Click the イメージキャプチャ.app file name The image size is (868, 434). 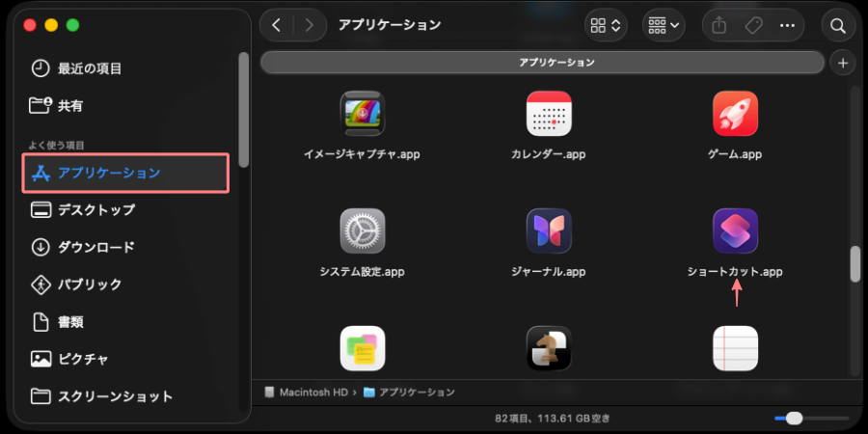(x=362, y=154)
